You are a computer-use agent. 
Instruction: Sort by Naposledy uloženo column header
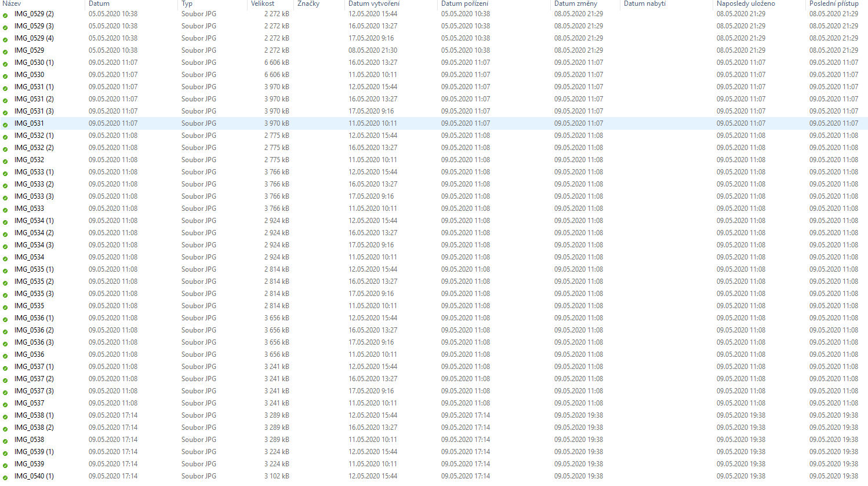tap(746, 3)
